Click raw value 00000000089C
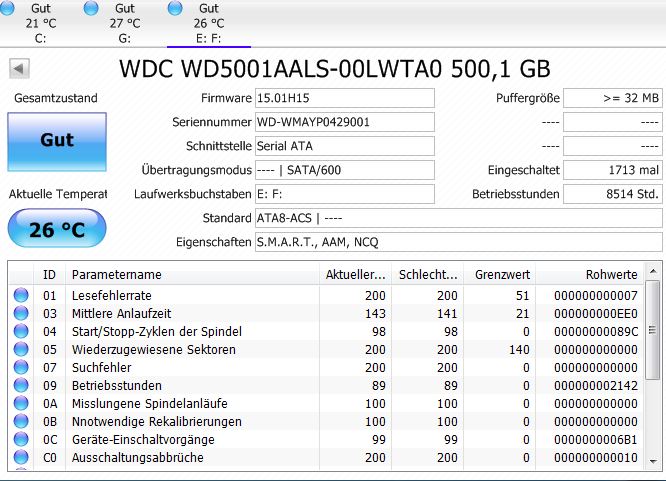 pyautogui.click(x=595, y=331)
